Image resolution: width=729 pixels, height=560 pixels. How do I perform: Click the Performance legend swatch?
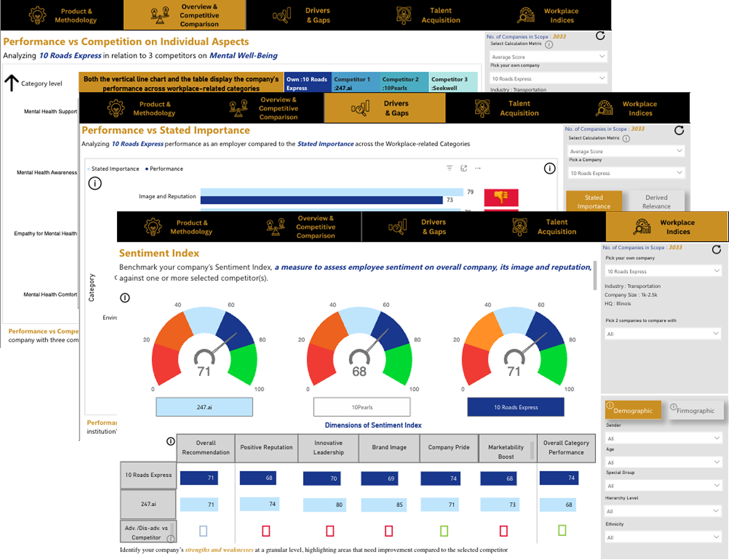(146, 169)
